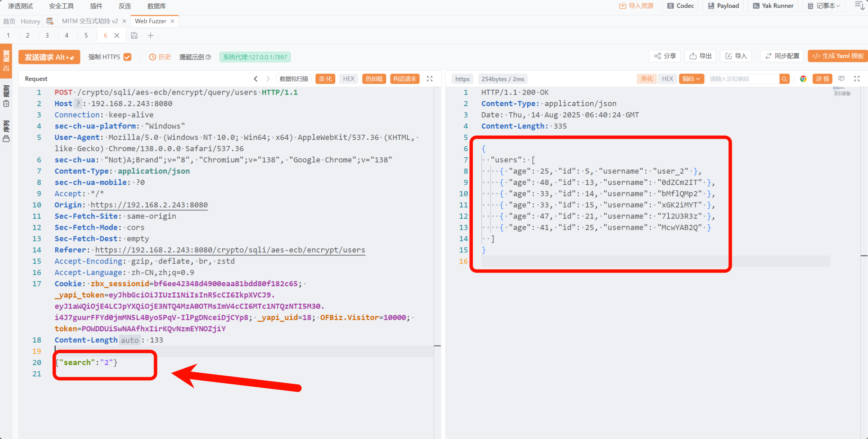Click 生成 Yaml 模板 button
Image resolution: width=868 pixels, height=439 pixels.
coord(838,56)
